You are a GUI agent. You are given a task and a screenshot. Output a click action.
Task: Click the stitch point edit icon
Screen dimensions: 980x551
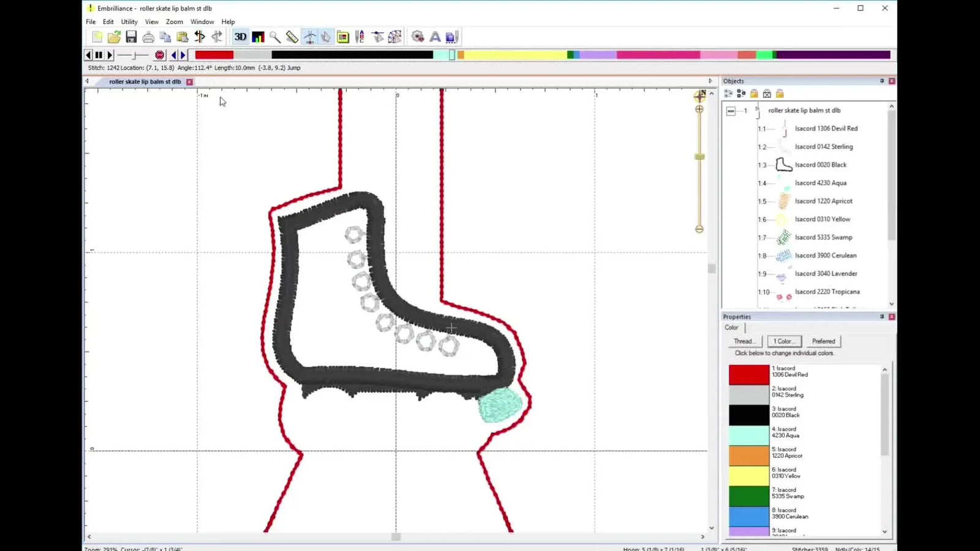click(x=377, y=37)
